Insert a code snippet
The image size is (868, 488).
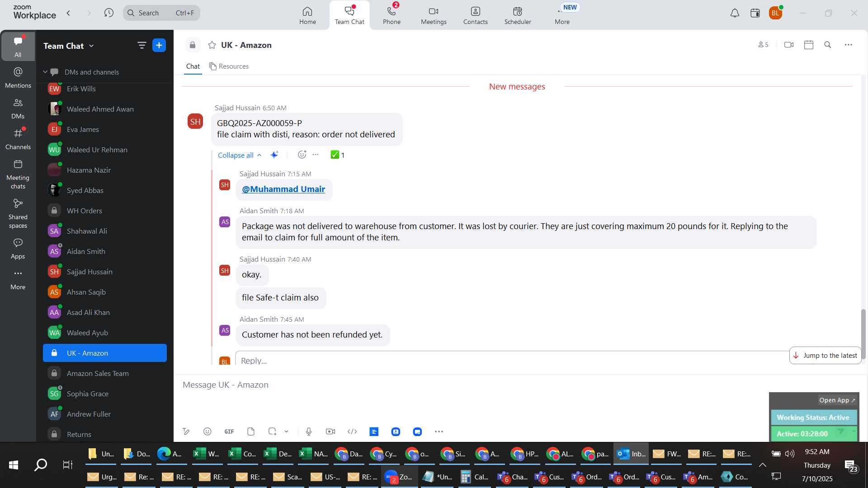click(x=352, y=432)
